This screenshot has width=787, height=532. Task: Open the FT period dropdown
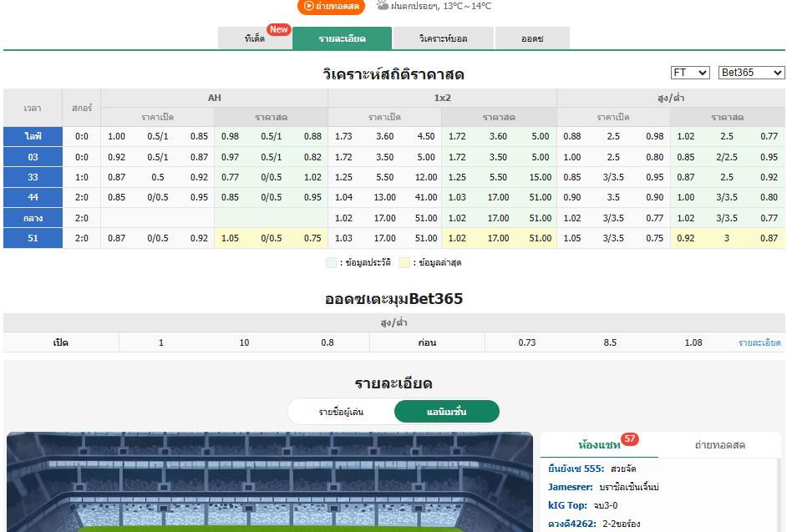coord(688,73)
